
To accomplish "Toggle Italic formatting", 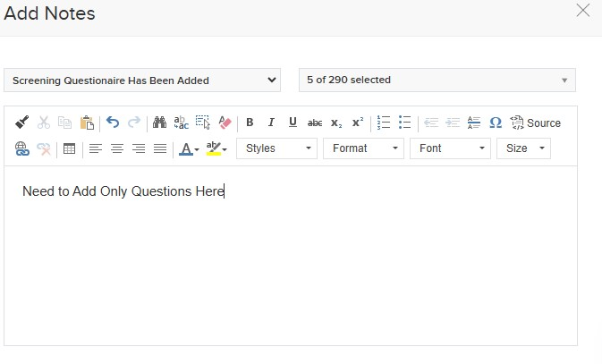I will coord(271,123).
